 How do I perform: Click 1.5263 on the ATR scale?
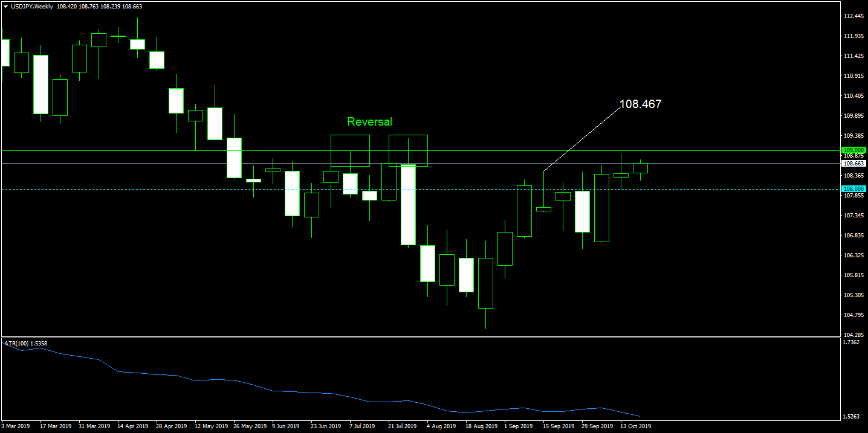click(852, 417)
